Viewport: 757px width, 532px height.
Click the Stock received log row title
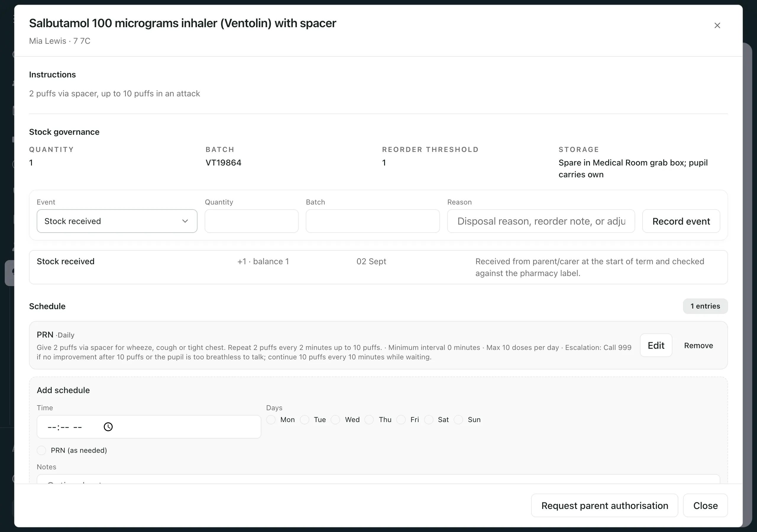tap(66, 261)
